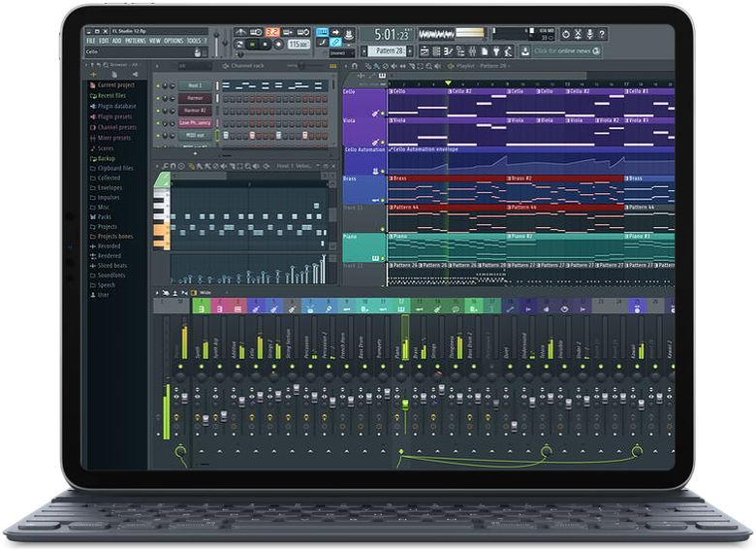The image size is (756, 550).
Task: Select the Love Ph..uency channel button
Action: 194,123
